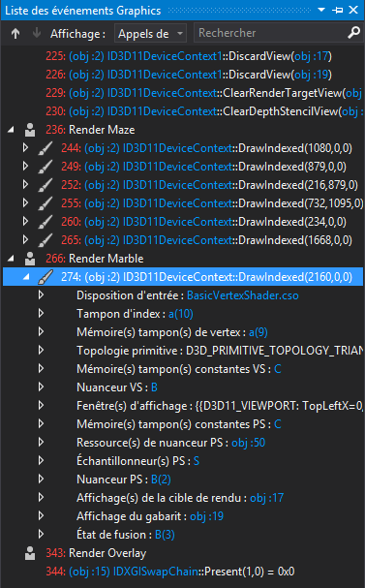Image resolution: width=365 pixels, height=588 pixels.
Task: Open the Nuanceur PS B(2) link
Action: (161, 480)
